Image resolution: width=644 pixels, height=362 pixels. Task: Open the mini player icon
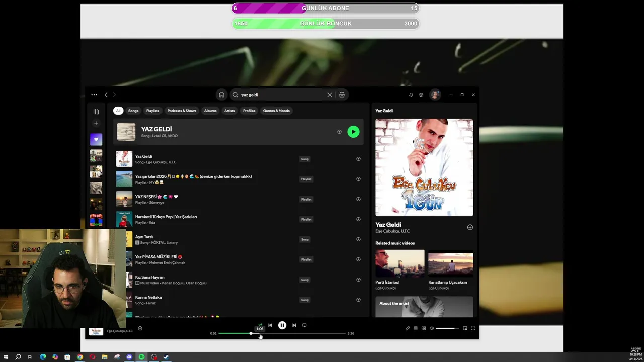(x=465, y=328)
